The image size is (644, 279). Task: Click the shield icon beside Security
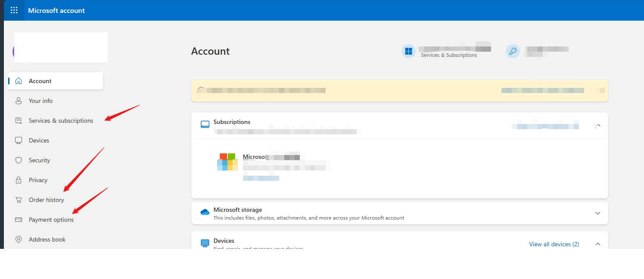[x=19, y=160]
